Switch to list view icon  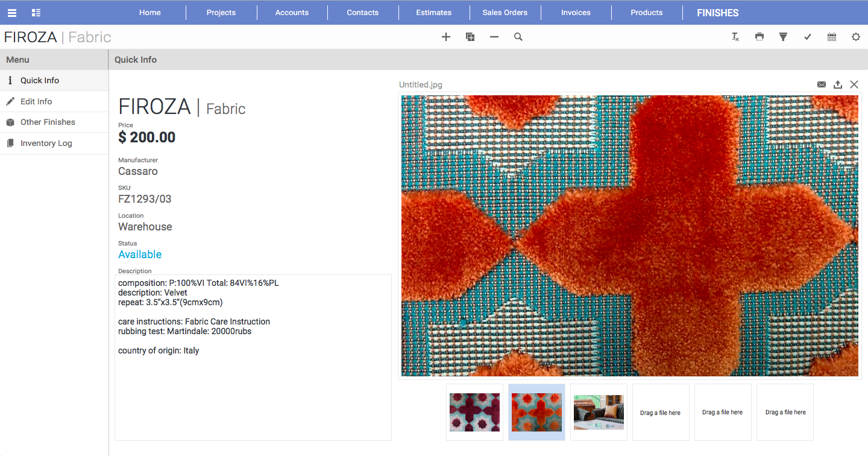coord(36,13)
